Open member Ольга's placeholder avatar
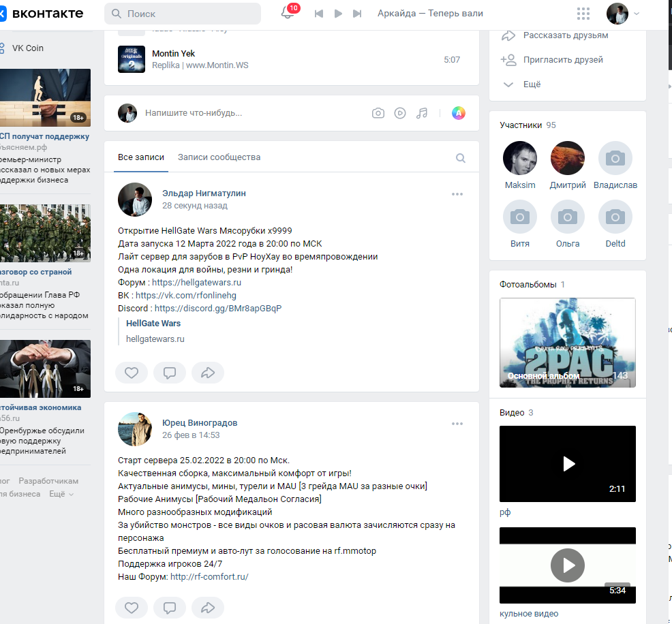Image resolution: width=672 pixels, height=624 pixels. point(568,217)
